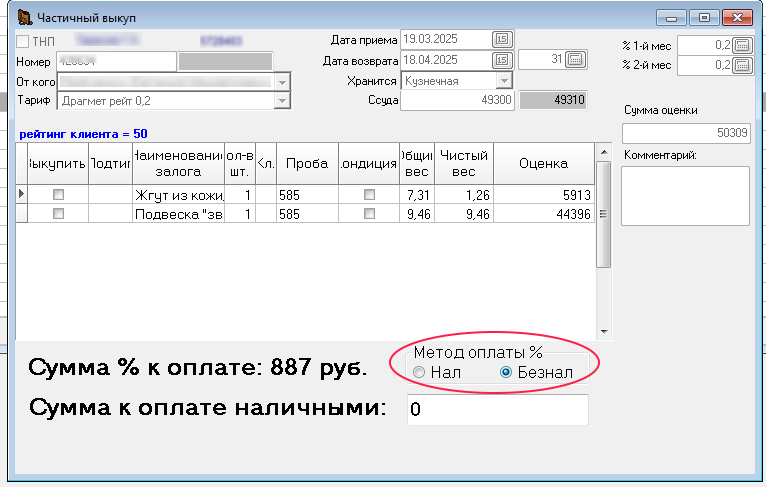Toggle Кондиция checkbox in Подвеска row
Viewport: 766px width, 487px height.
tap(369, 213)
